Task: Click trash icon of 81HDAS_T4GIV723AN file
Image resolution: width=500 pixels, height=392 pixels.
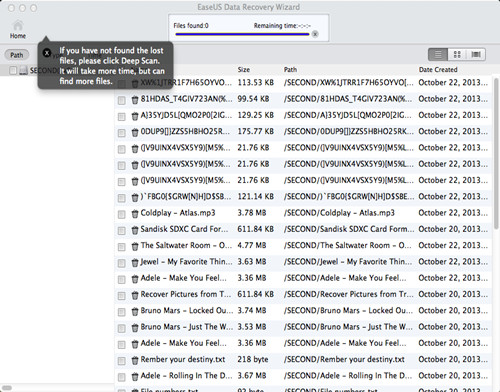Action: [135, 100]
